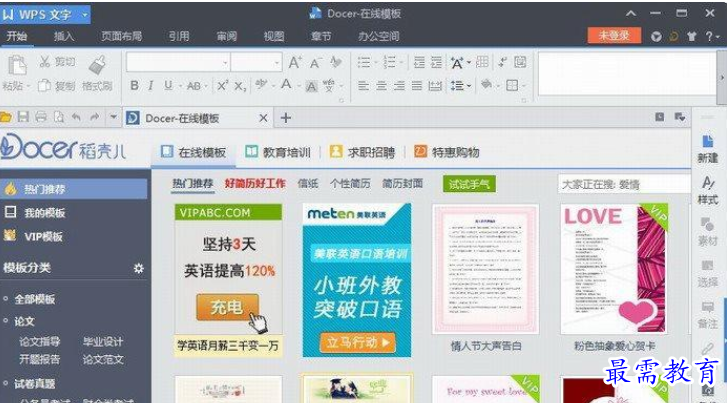Viewport: 727px width, 403px height.
Task: Click the green 试试手气 button
Action: coord(469,184)
